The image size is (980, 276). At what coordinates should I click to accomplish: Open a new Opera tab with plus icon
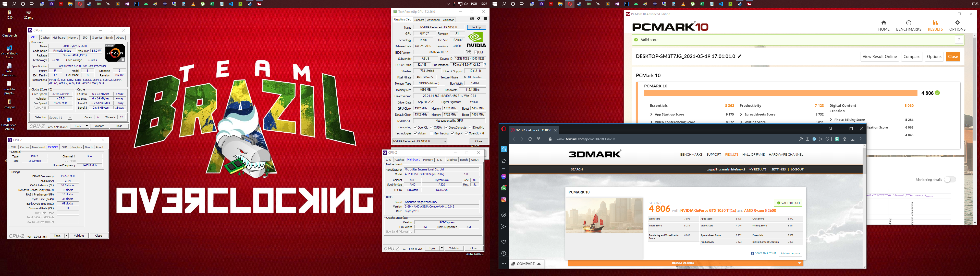point(563,130)
